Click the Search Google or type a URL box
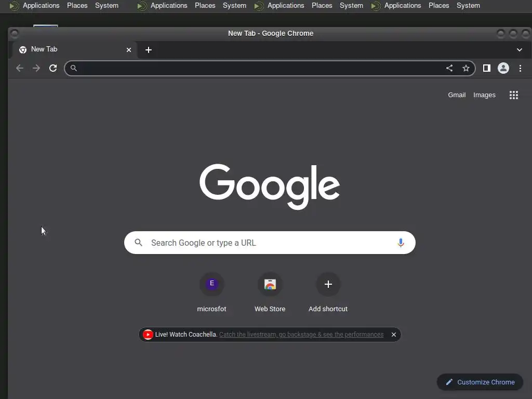Viewport: 532px width, 399px height. pos(270,243)
